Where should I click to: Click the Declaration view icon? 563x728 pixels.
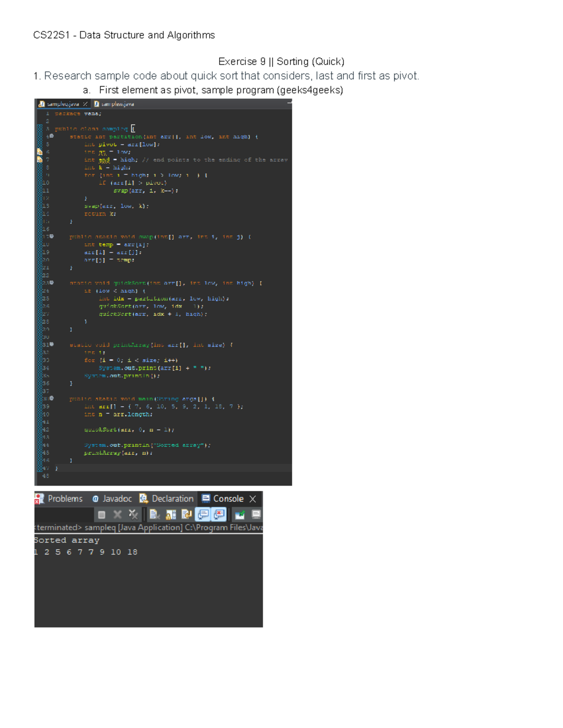(144, 498)
